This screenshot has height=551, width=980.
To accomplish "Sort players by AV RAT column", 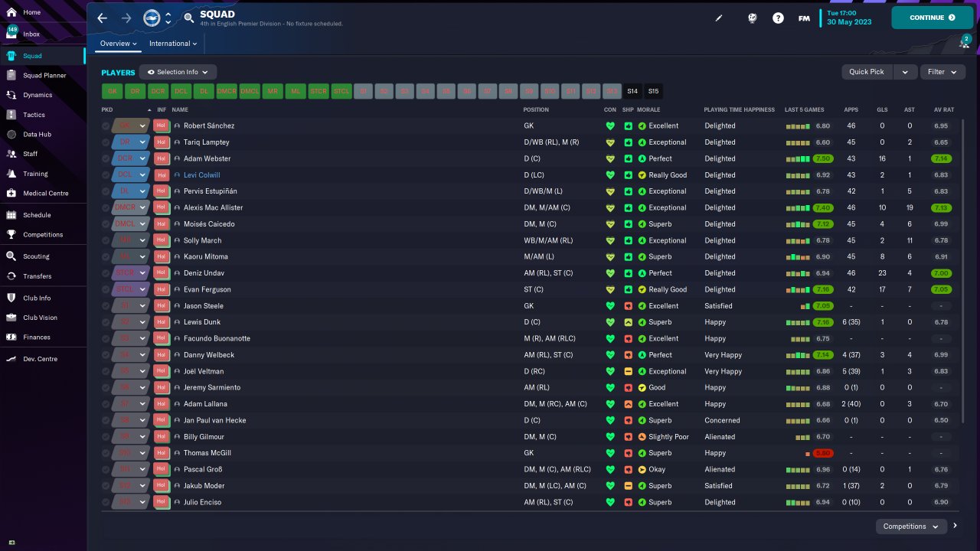I will pos(943,110).
